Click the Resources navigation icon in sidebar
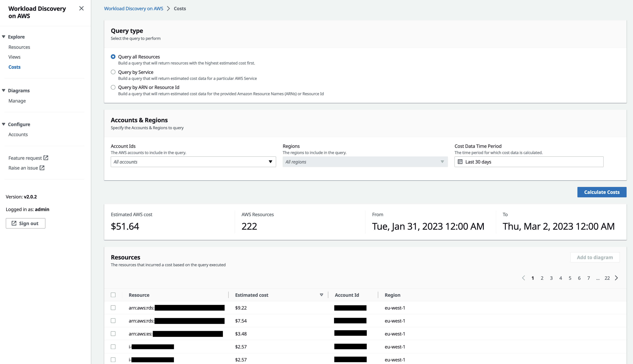 pos(19,47)
